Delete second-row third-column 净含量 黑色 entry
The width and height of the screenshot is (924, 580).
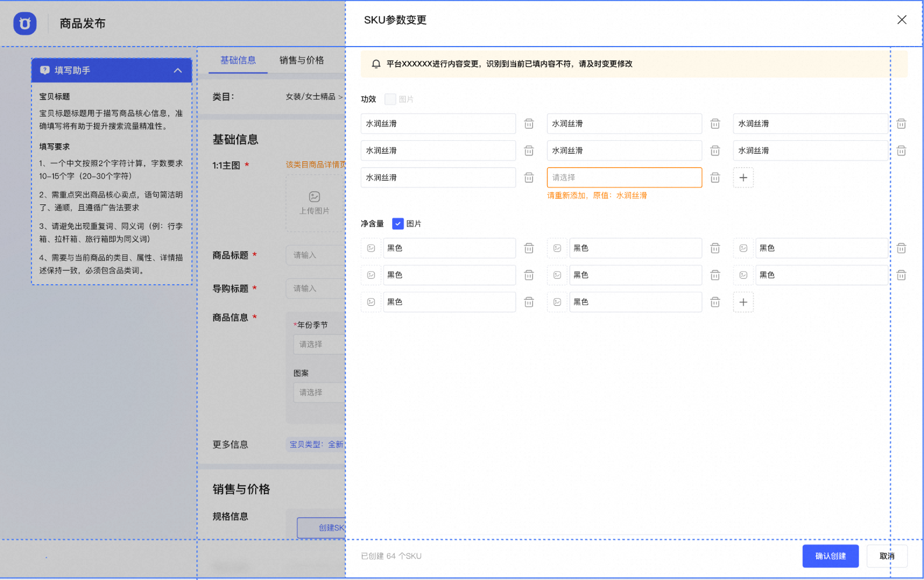tap(901, 275)
